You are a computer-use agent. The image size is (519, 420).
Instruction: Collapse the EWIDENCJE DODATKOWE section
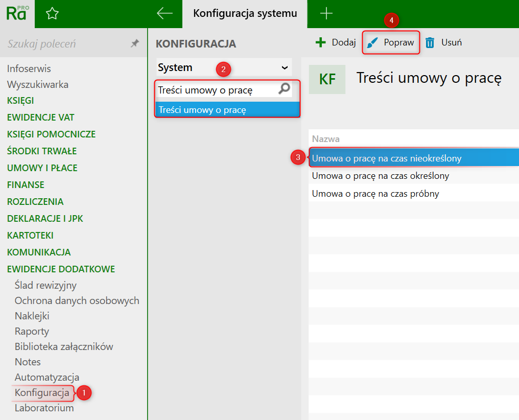(61, 269)
